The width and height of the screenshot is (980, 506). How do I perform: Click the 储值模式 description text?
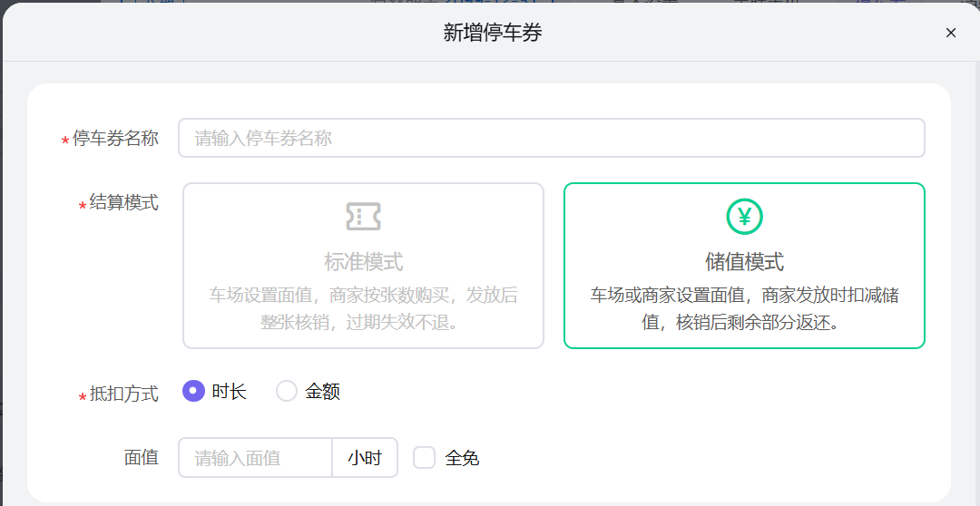[744, 308]
